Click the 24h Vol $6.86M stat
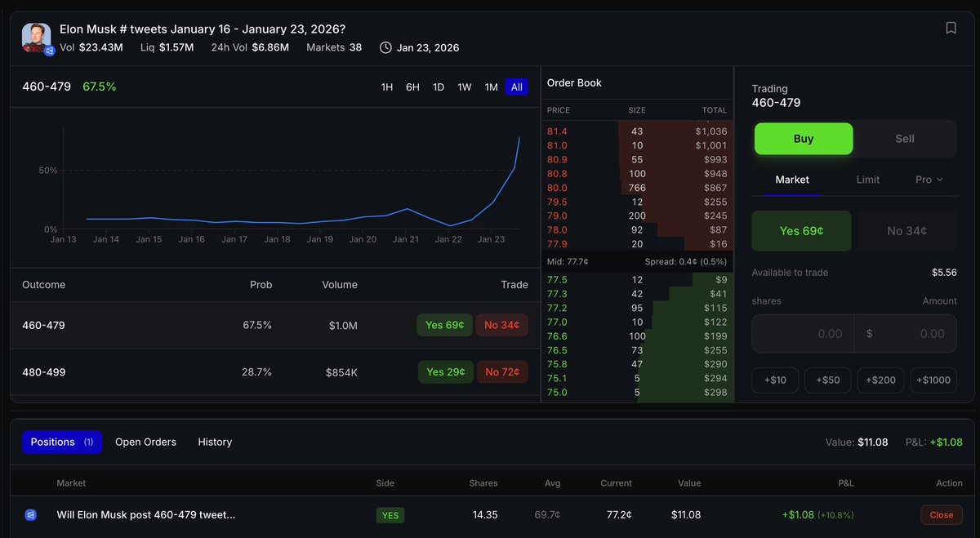980x538 pixels. pyautogui.click(x=250, y=47)
